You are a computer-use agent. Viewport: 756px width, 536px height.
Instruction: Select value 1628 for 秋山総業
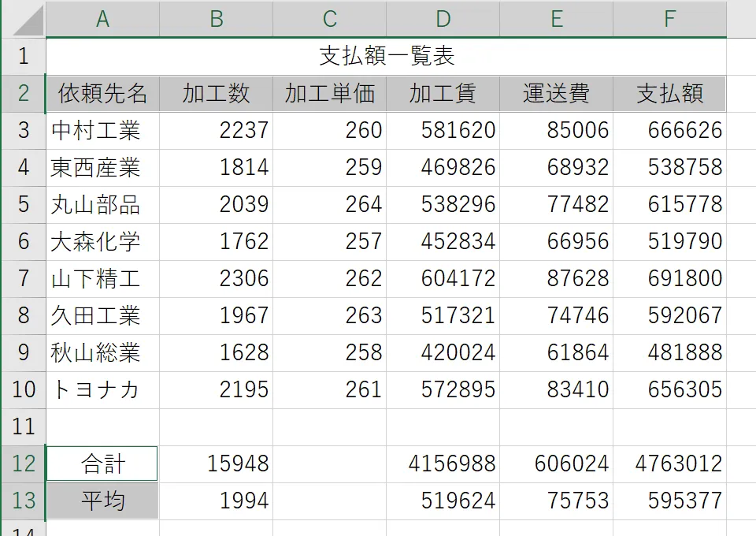point(216,352)
